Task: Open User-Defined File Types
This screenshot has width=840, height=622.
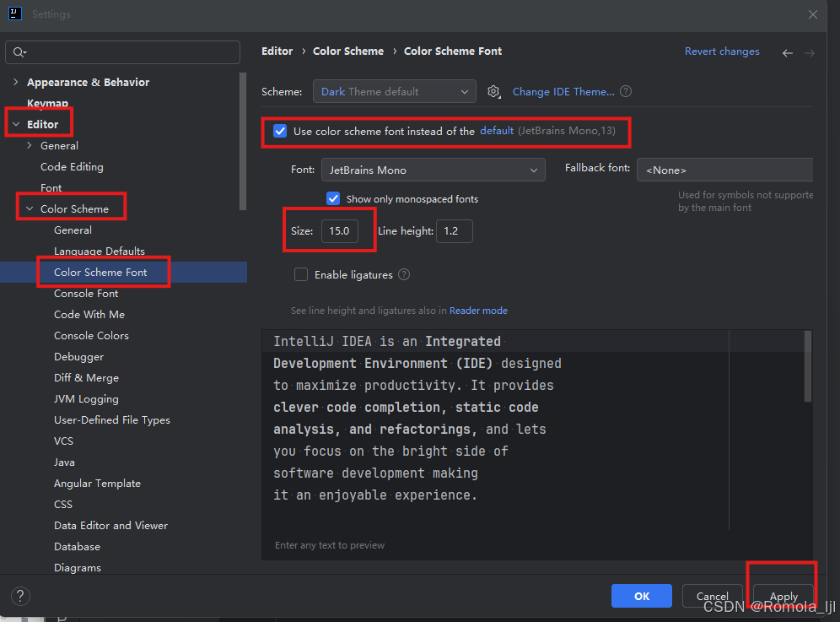Action: tap(112, 419)
